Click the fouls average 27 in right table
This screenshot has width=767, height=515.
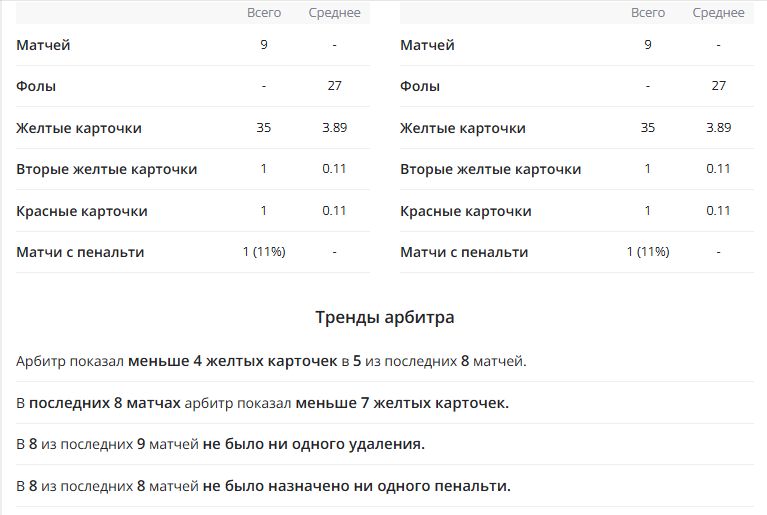[719, 86]
